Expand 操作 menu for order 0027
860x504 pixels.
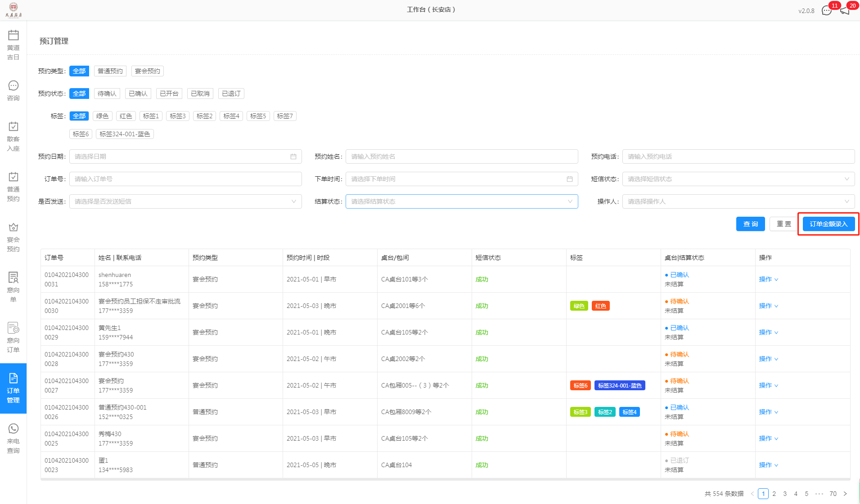point(769,385)
